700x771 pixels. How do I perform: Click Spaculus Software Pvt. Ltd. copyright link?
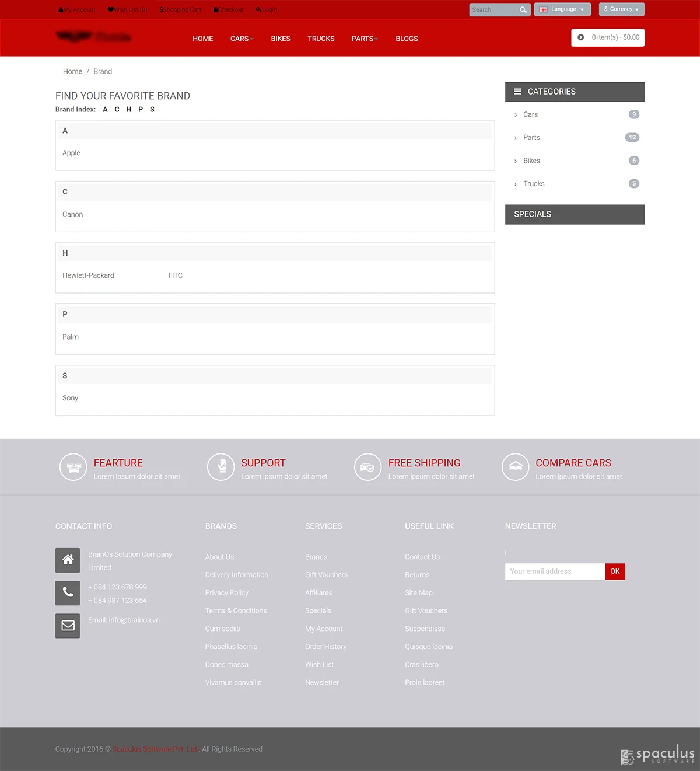click(155, 749)
